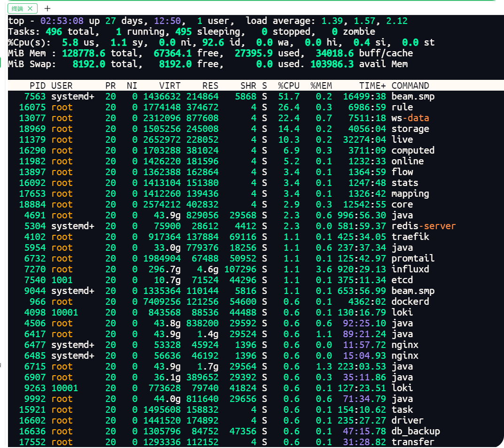This screenshot has height=448, width=504.
Task: Click PID 6477 of the nginx process
Action: click(x=35, y=345)
